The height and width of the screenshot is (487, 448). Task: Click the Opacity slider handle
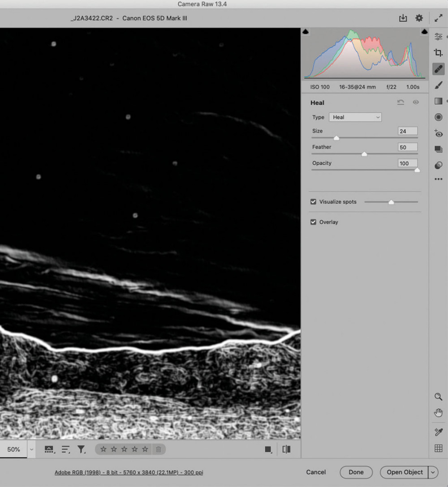(x=417, y=170)
